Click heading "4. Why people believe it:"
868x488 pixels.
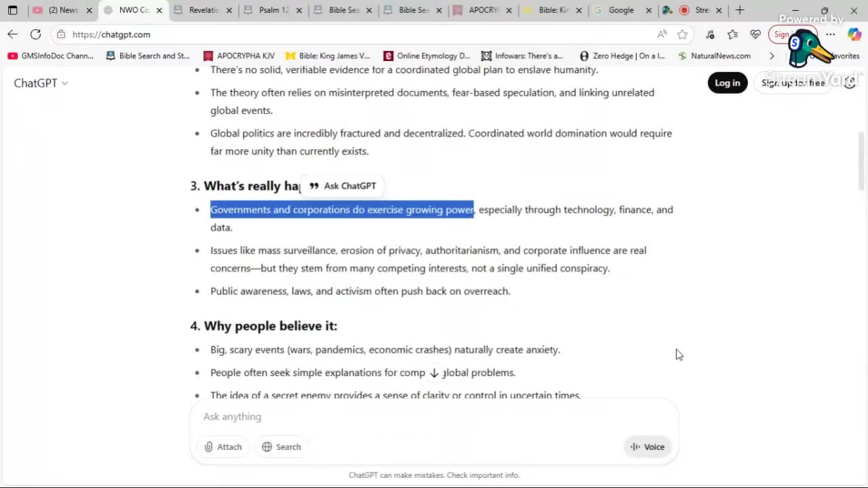tap(264, 326)
